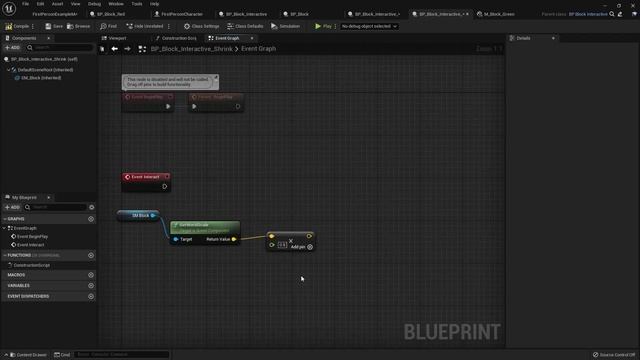Click Source Control Off status icon
Image resolution: width=640 pixels, height=360 pixels.
[596, 355]
